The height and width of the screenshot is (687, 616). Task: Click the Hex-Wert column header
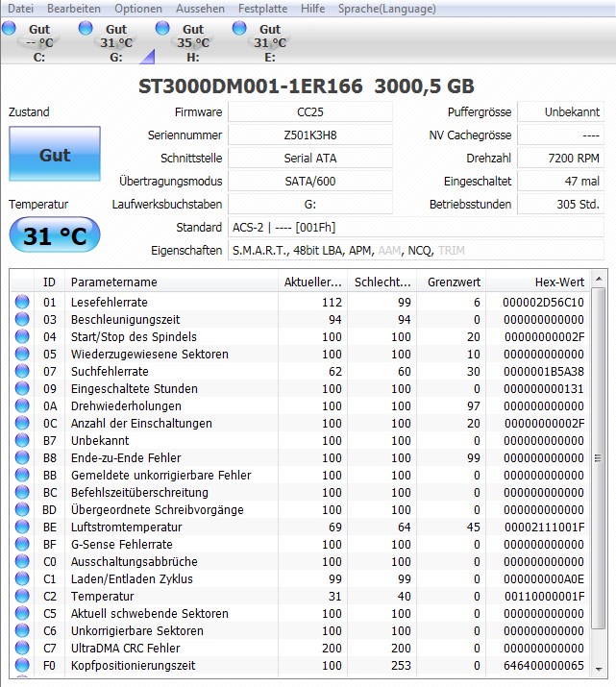point(538,282)
